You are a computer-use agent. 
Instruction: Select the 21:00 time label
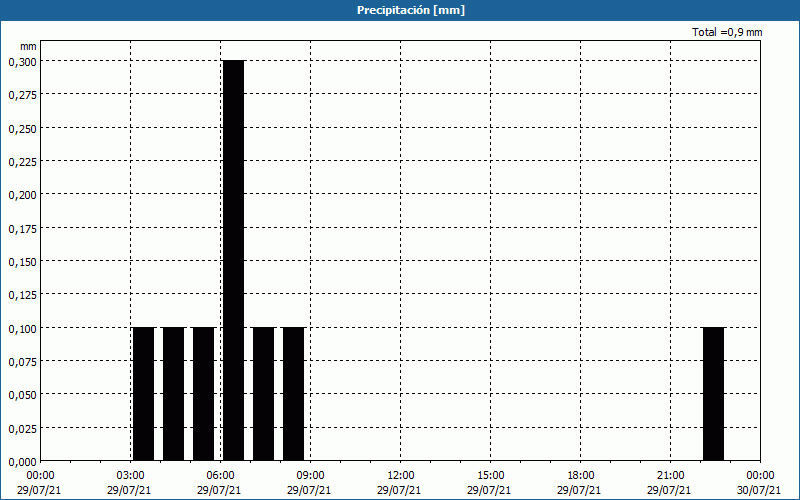coord(670,476)
